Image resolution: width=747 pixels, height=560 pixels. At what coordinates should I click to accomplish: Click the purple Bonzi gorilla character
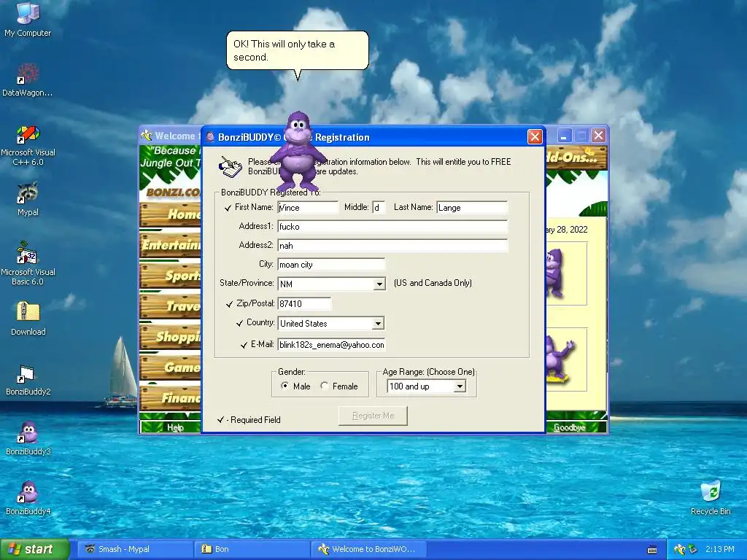(x=298, y=152)
